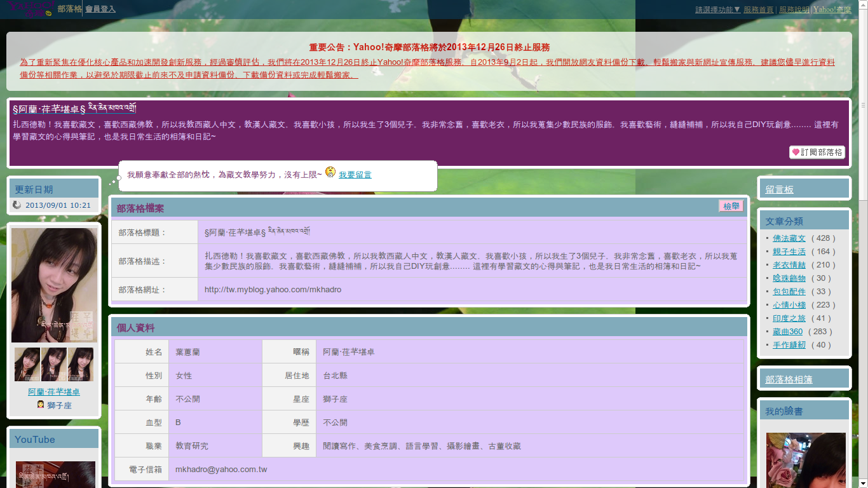Click the Facebook photo under 我的臉書
This screenshot has height=488, width=868.
806,460
